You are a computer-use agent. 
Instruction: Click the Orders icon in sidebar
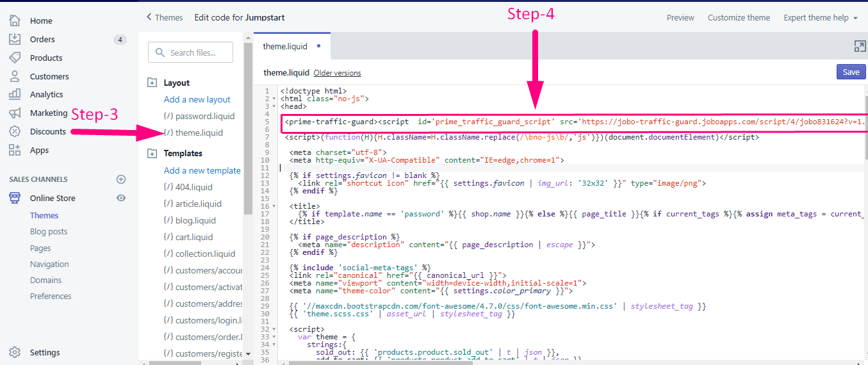pyautogui.click(x=15, y=39)
